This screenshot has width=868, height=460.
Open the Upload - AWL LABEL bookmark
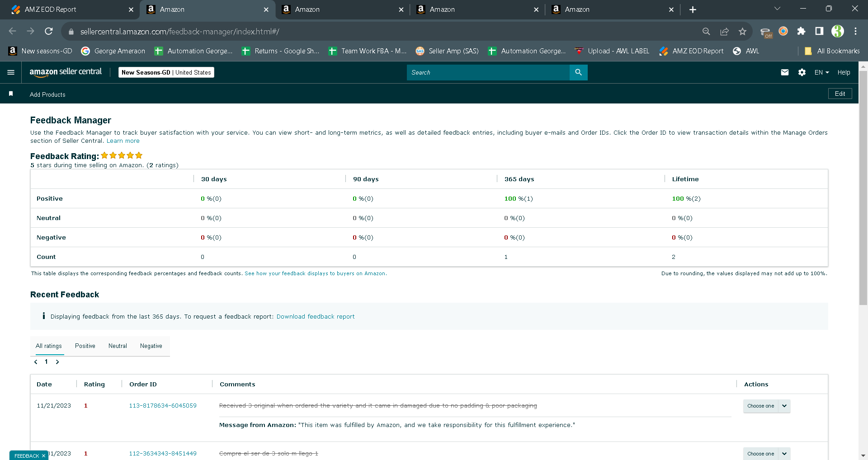pos(612,51)
